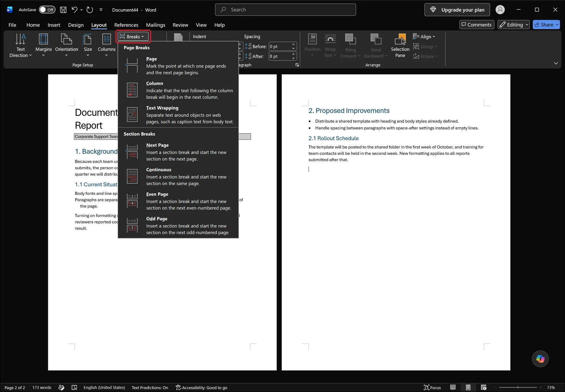Open the account profile icon
Viewport: 565px width, 392px height.
[x=500, y=10]
